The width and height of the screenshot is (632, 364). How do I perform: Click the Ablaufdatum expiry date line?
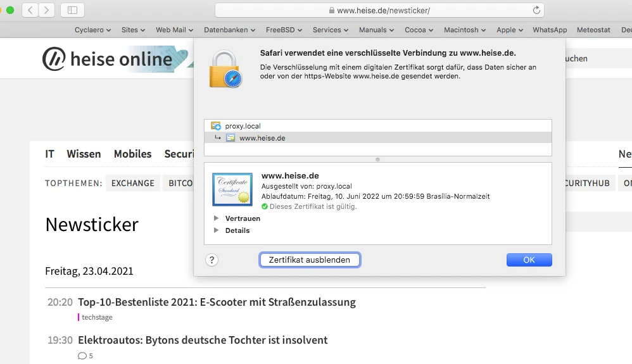coord(376,196)
